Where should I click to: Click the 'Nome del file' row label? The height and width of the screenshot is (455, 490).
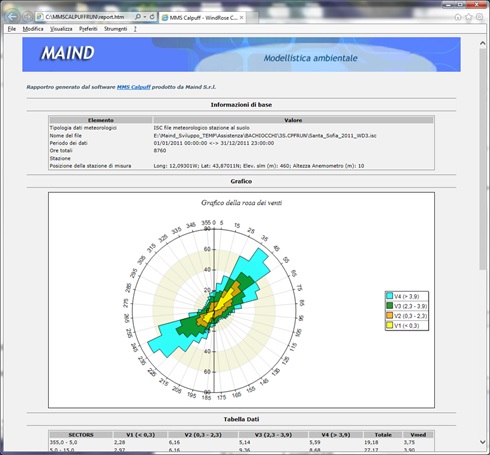click(66, 135)
